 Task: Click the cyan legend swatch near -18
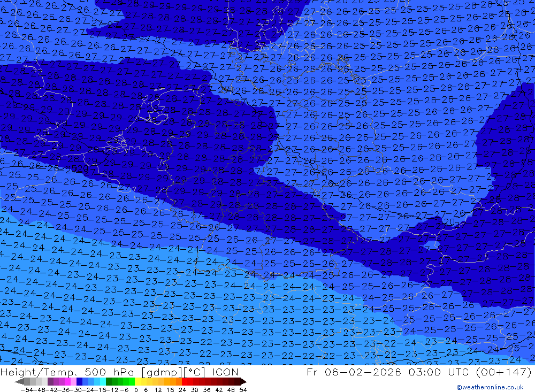coord(103,382)
